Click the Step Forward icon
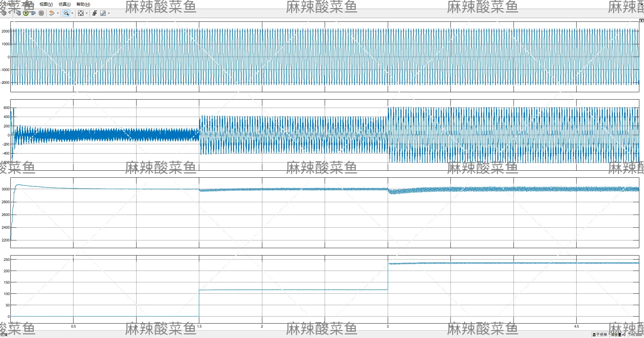The height and width of the screenshot is (338, 644). point(33,13)
